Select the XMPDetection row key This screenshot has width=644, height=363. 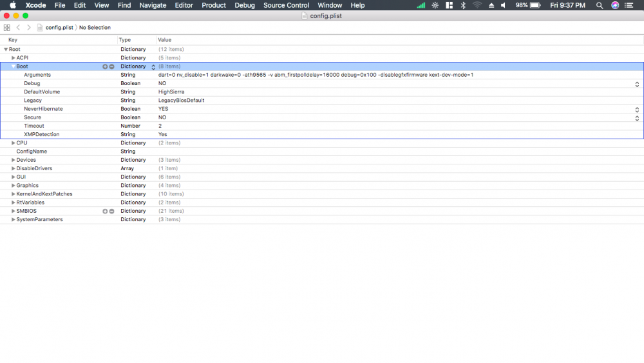[x=41, y=134]
